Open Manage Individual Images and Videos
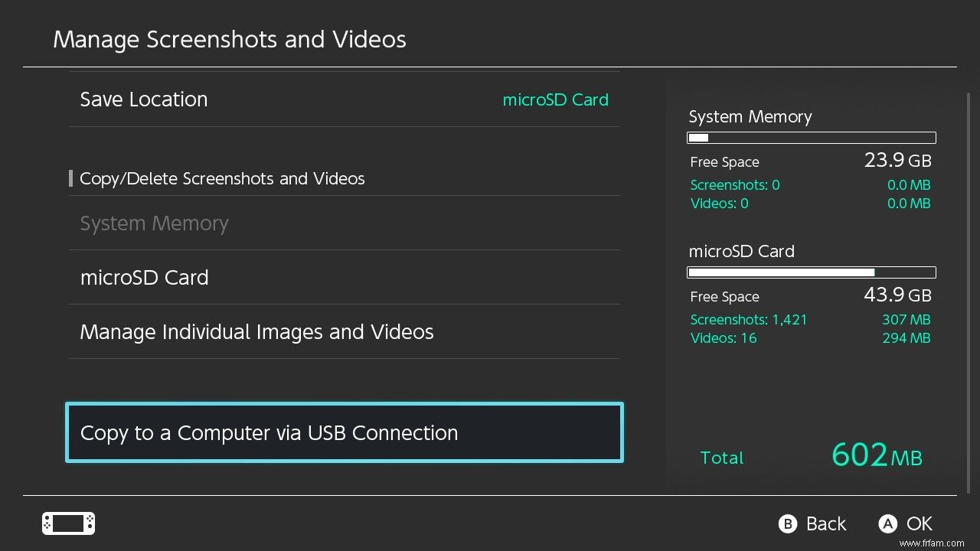This screenshot has height=551, width=980. coord(345,331)
